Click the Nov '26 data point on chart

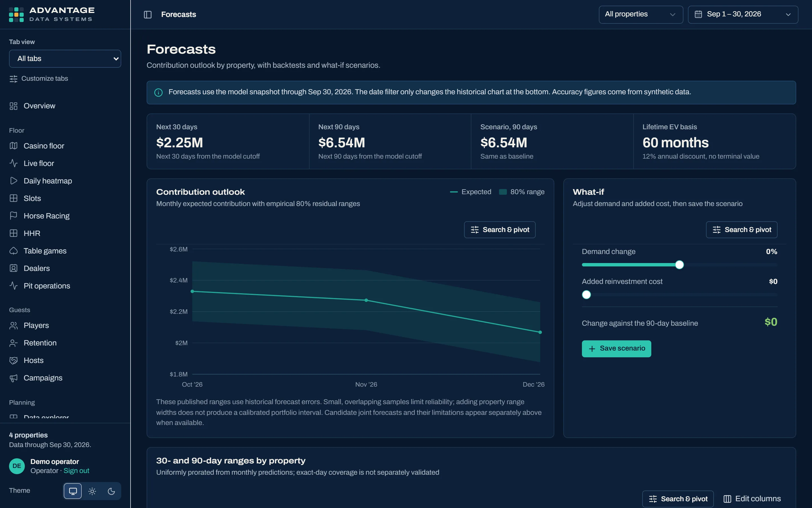366,300
